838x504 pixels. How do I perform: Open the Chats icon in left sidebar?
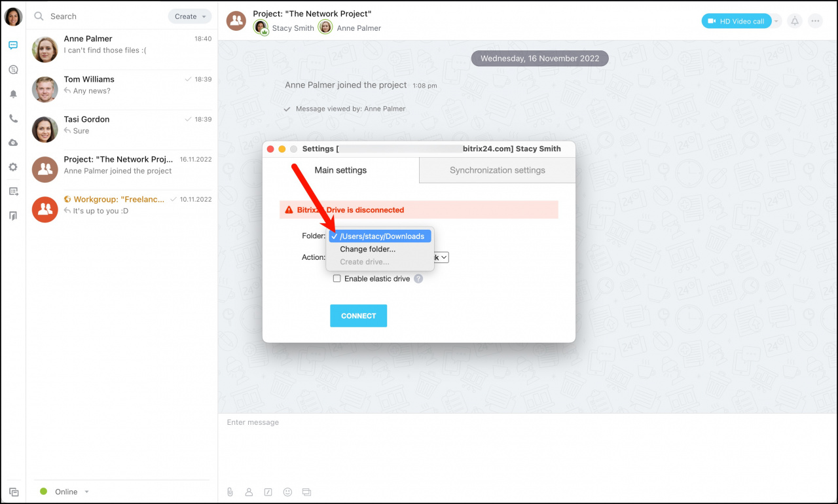(x=13, y=45)
